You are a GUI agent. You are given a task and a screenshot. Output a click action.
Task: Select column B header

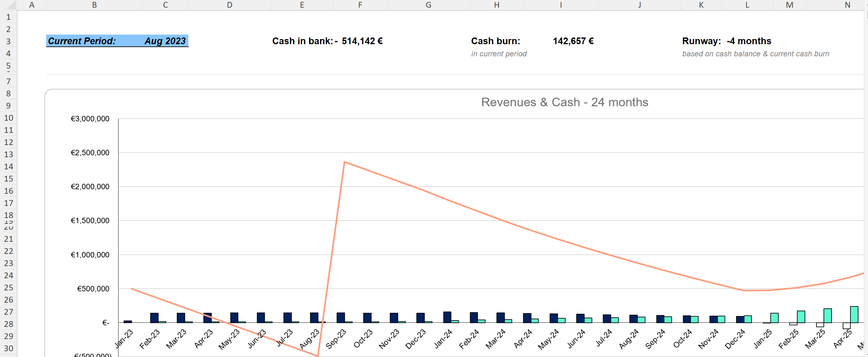click(94, 5)
